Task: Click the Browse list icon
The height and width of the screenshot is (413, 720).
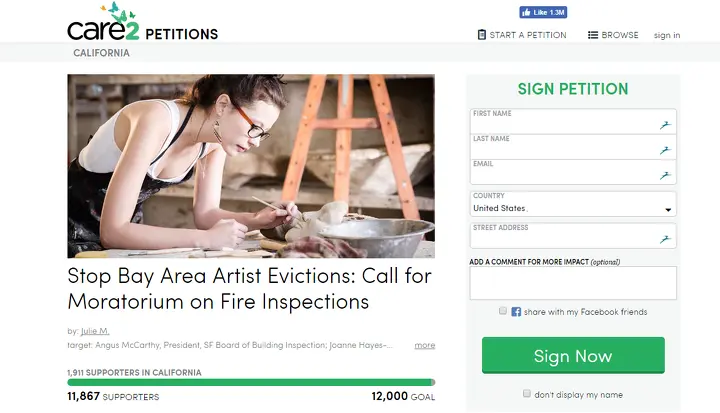Action: (592, 35)
